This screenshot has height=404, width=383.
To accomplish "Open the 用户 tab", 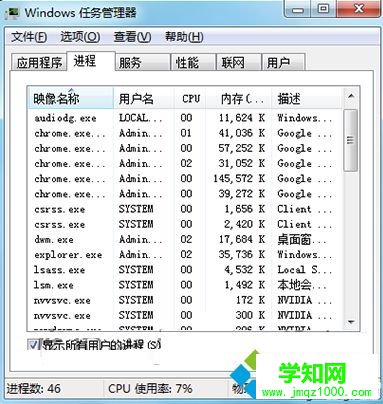I will [x=283, y=62].
